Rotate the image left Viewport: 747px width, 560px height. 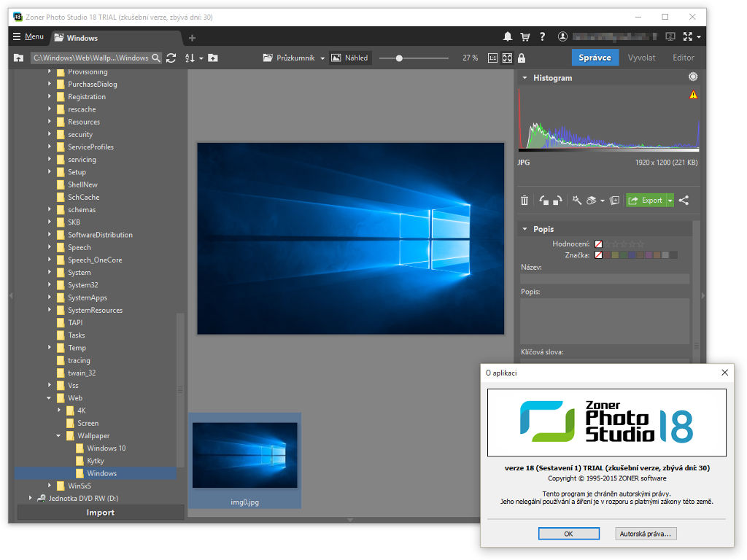(x=543, y=201)
